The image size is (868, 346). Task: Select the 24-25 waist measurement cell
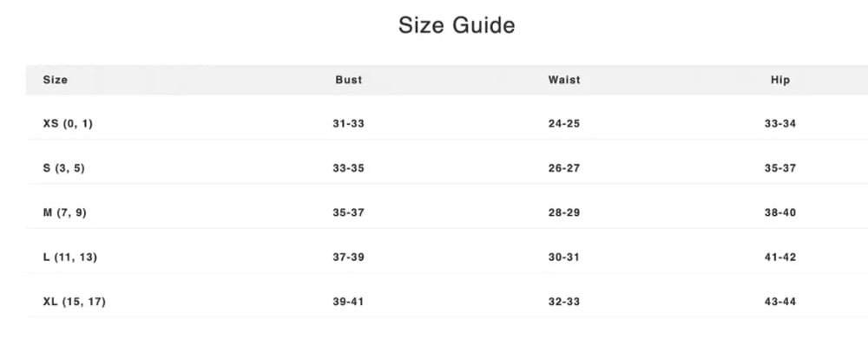point(564,124)
